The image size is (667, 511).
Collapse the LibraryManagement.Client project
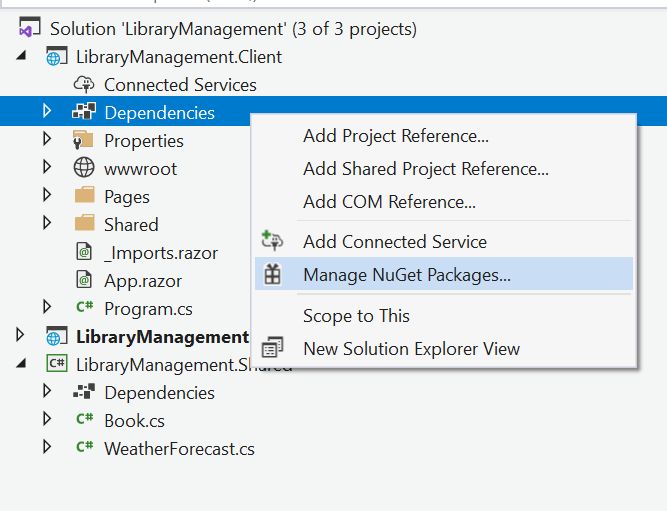22,57
